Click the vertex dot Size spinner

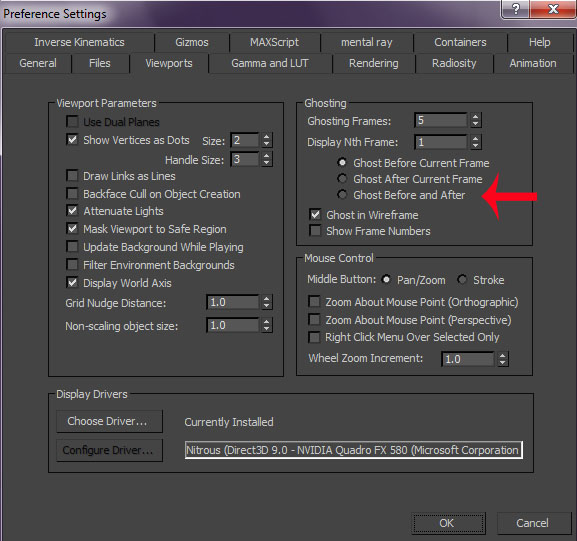coord(266,140)
